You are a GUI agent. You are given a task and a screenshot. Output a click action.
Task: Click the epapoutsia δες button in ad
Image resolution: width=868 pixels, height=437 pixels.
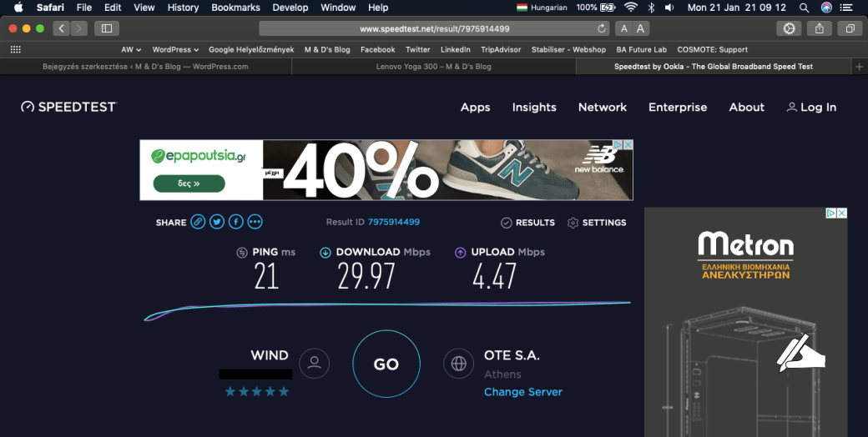pyautogui.click(x=189, y=183)
